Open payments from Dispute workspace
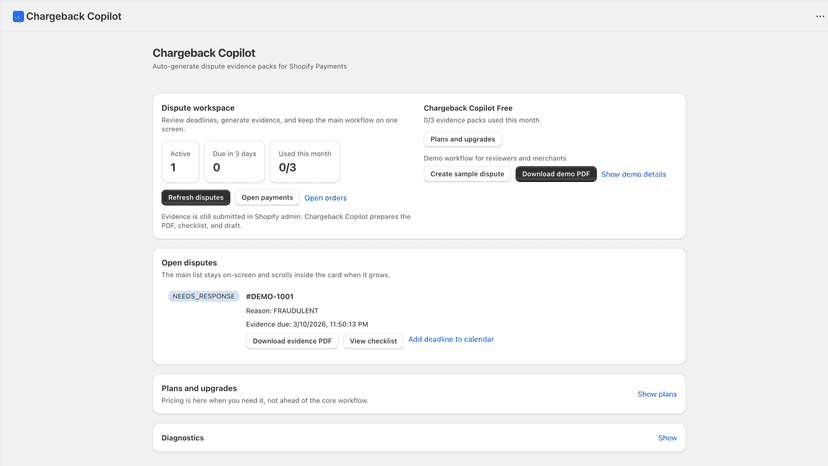 click(x=267, y=198)
